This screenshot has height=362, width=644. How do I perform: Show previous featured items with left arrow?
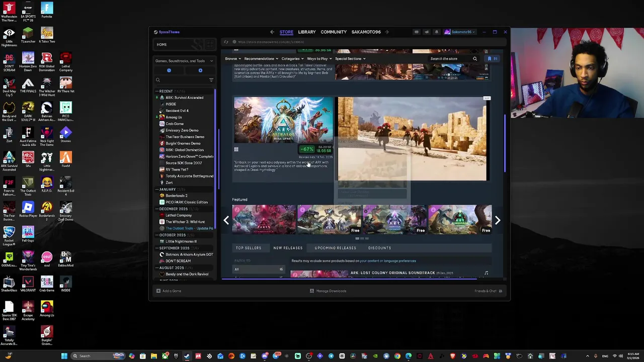[226, 220]
